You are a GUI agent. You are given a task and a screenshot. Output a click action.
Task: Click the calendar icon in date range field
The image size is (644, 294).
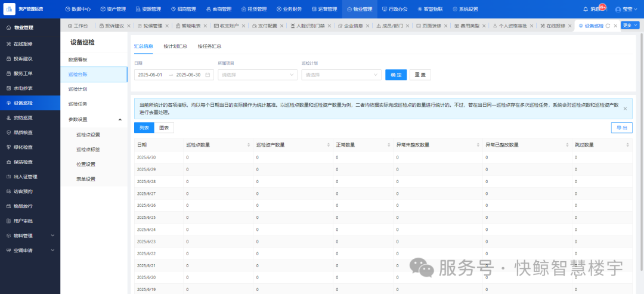point(208,75)
